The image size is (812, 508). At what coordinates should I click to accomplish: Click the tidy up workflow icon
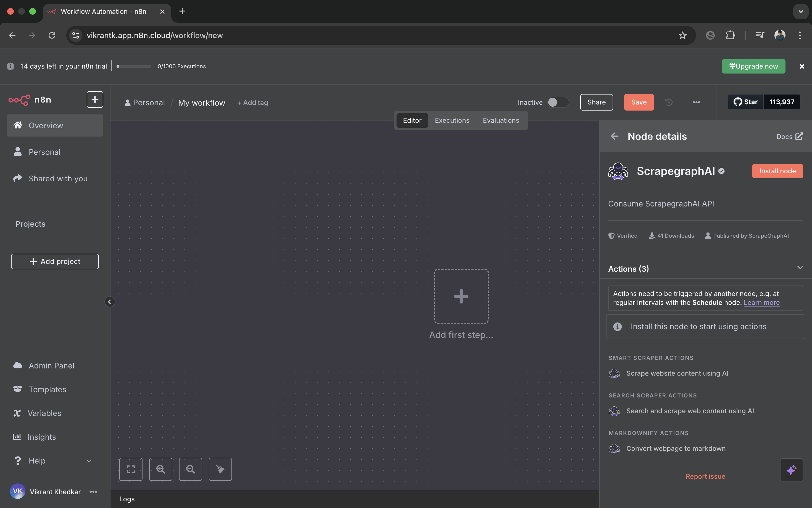click(x=220, y=469)
